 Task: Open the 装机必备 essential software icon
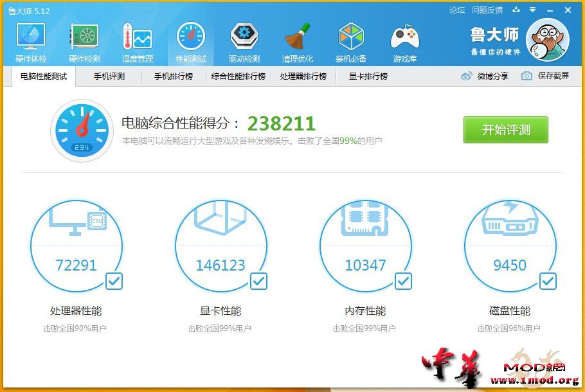point(351,39)
